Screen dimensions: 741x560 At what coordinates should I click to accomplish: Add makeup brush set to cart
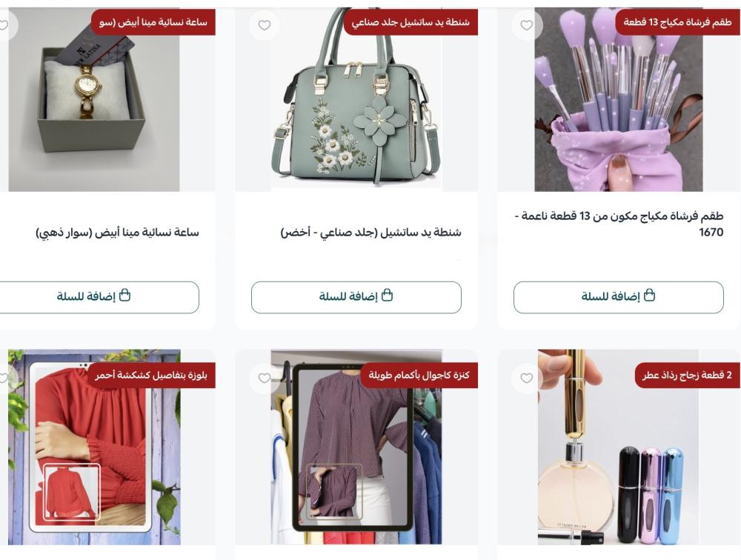point(618,297)
